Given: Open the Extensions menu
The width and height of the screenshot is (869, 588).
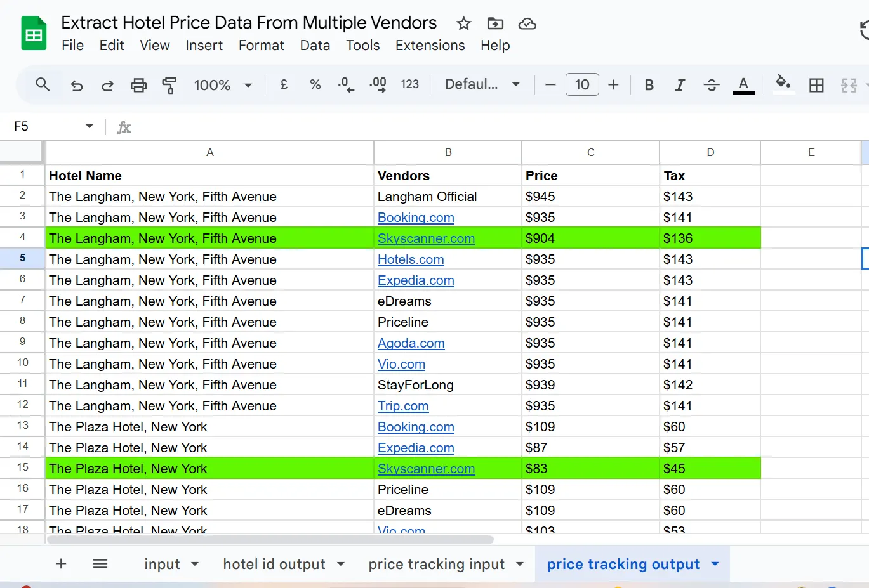Looking at the screenshot, I should click(x=430, y=46).
